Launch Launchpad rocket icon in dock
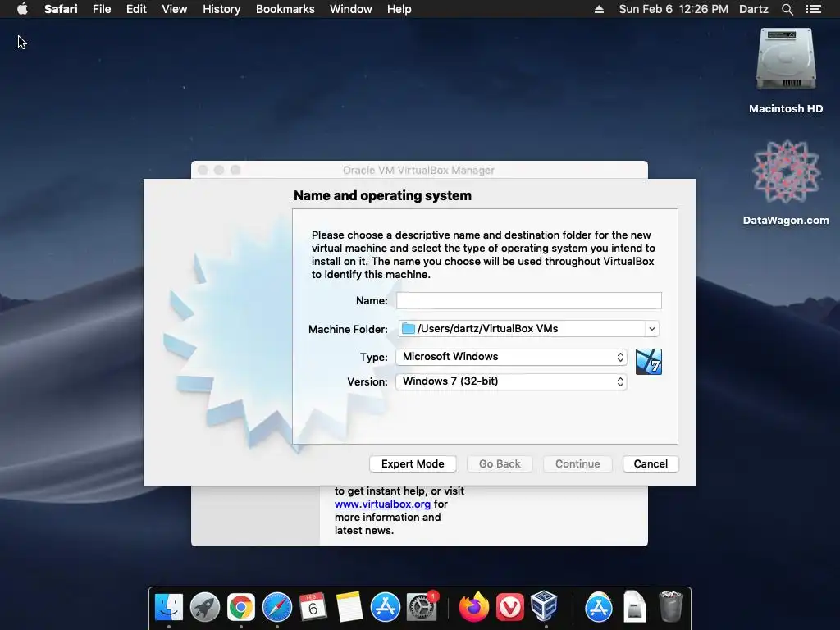The image size is (840, 630). 204,607
